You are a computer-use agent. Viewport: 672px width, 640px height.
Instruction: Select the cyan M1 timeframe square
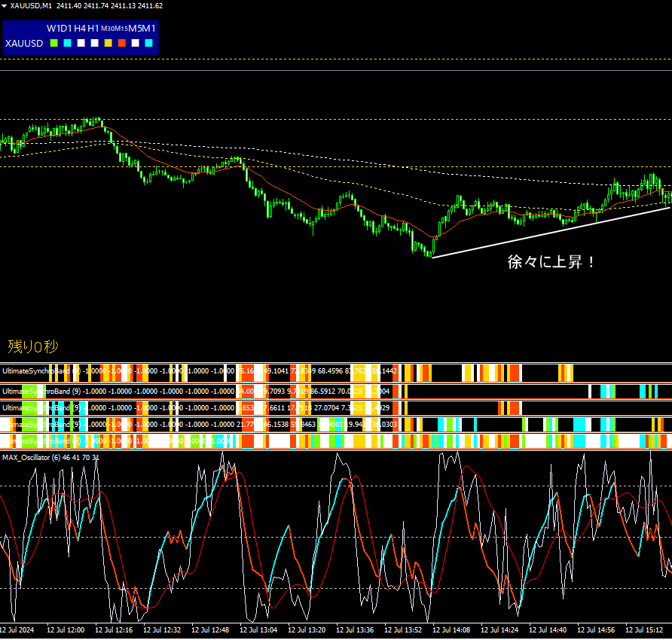tap(148, 43)
